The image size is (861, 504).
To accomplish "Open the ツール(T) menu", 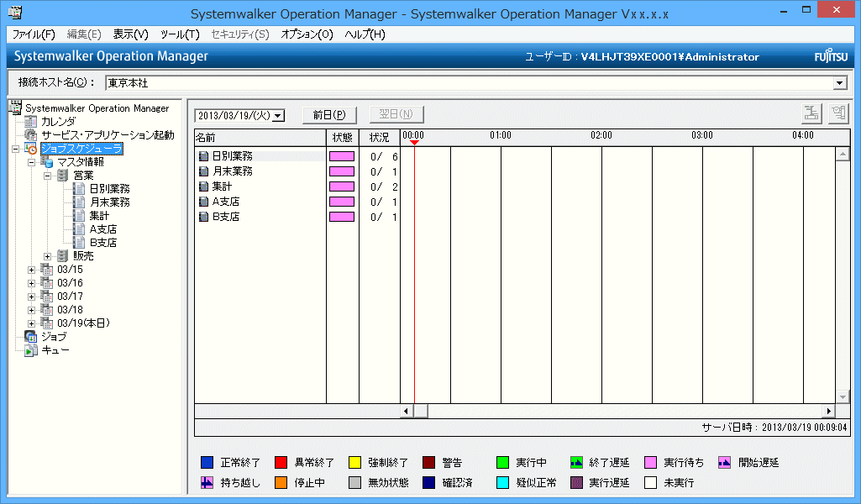I will click(x=180, y=34).
